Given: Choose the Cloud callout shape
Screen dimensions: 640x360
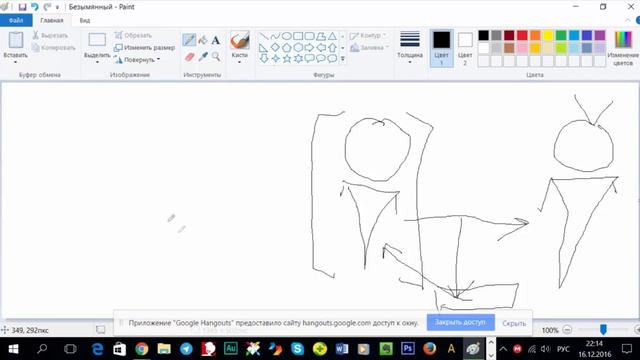Looking at the screenshot, I should [x=333, y=58].
